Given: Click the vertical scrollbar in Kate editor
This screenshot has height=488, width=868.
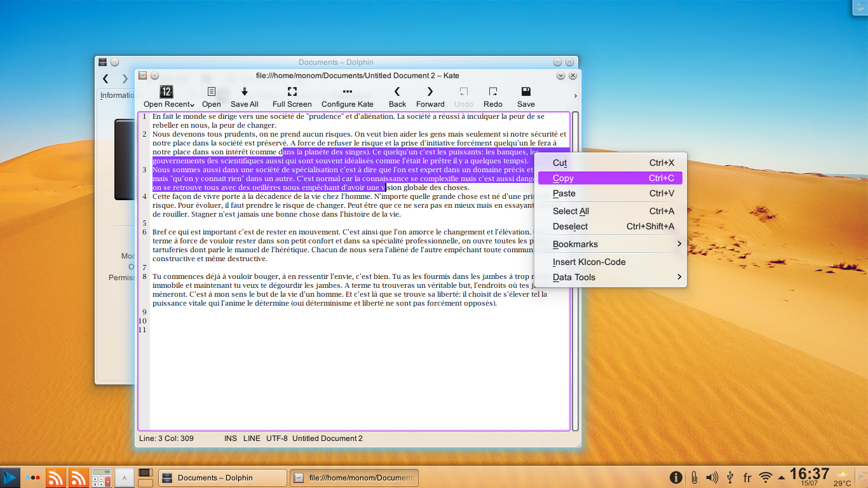Looking at the screenshot, I should pos(575,271).
